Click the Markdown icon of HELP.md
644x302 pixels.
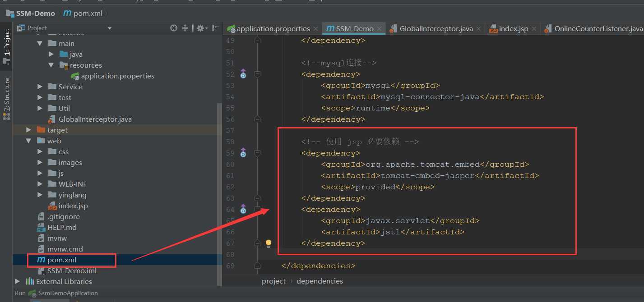point(41,228)
